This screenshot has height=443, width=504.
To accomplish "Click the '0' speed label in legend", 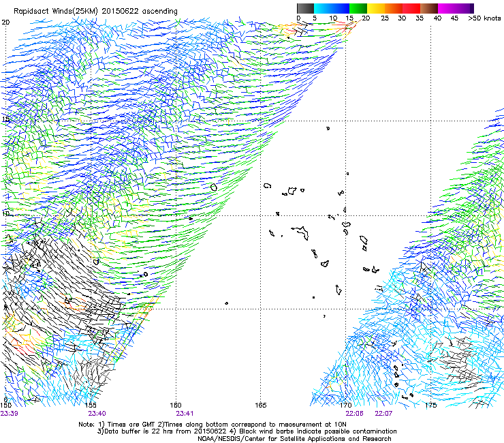I will (298, 18).
